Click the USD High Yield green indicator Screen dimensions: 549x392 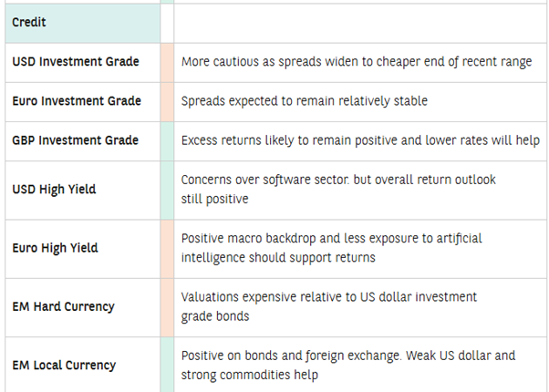tap(167, 190)
